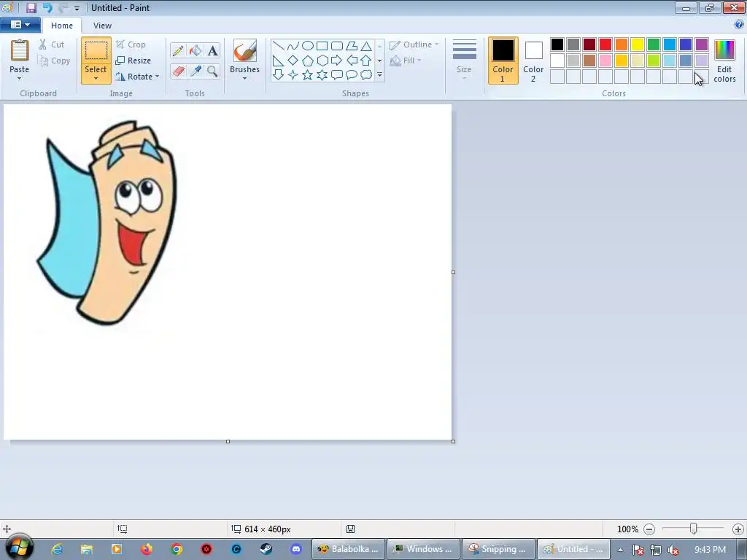Click the Save icon in quick access toolbar
The image size is (747, 560).
(x=31, y=7)
